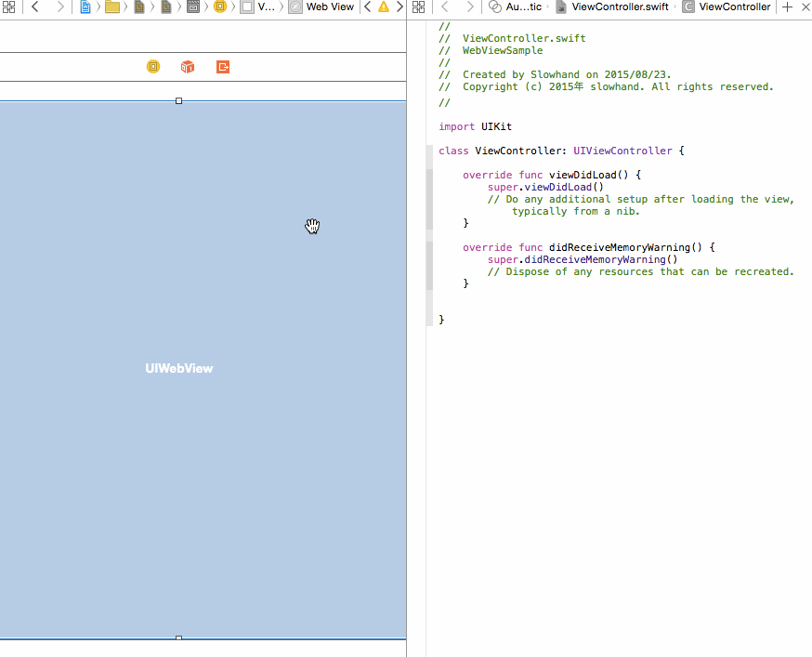This screenshot has width=812, height=657.
Task: Click the yellow warning triangle issue icon
Action: tap(383, 7)
